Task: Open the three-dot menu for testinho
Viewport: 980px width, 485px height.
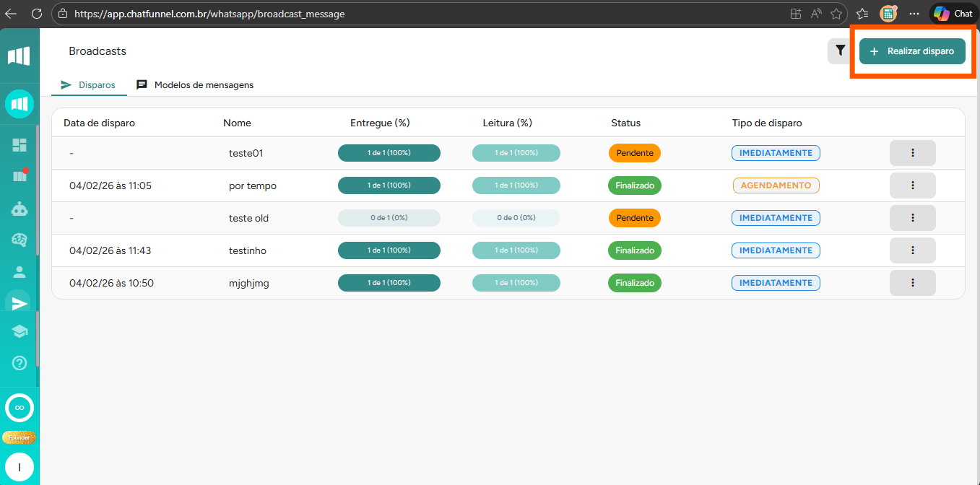Action: (913, 250)
